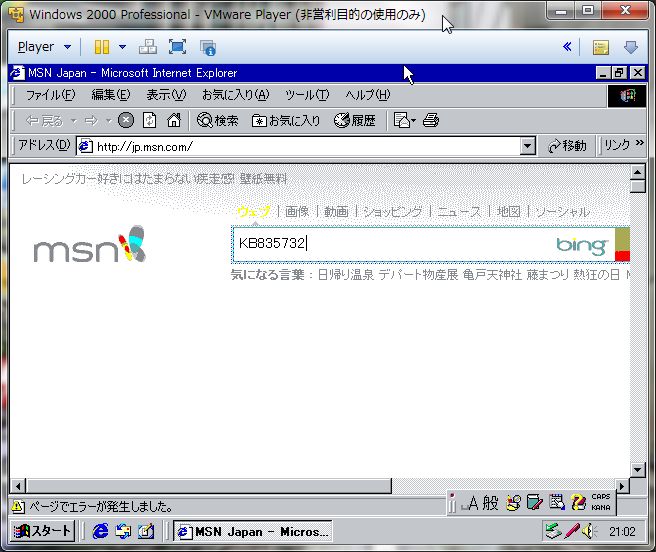Screen dimensions: 656x552
Task: Pause the virtual machine
Action: 102,47
